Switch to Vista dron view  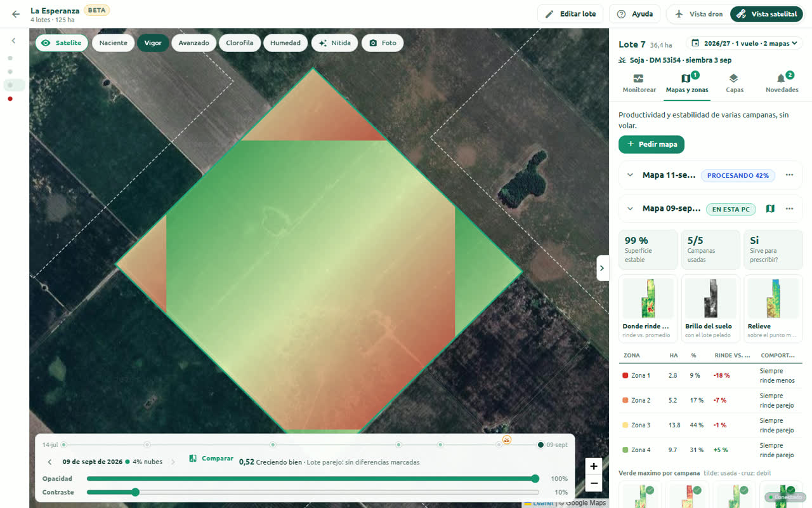698,14
